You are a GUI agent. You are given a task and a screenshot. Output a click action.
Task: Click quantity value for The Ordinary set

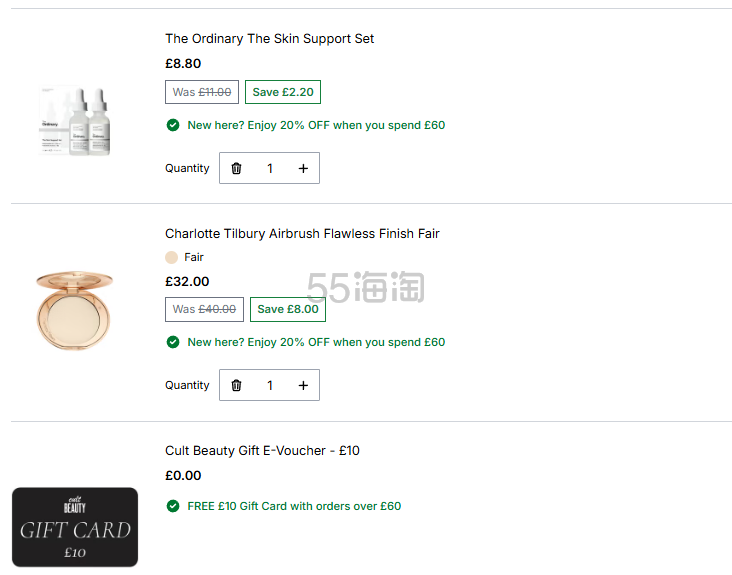pos(270,168)
